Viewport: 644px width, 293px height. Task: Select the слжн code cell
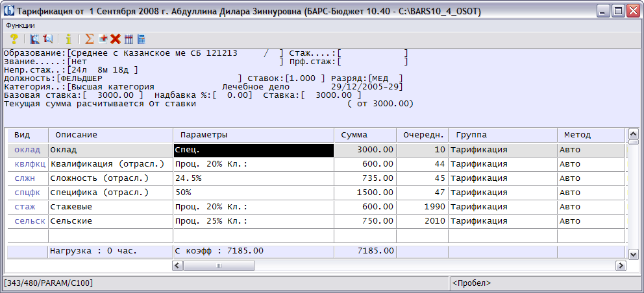click(27, 178)
